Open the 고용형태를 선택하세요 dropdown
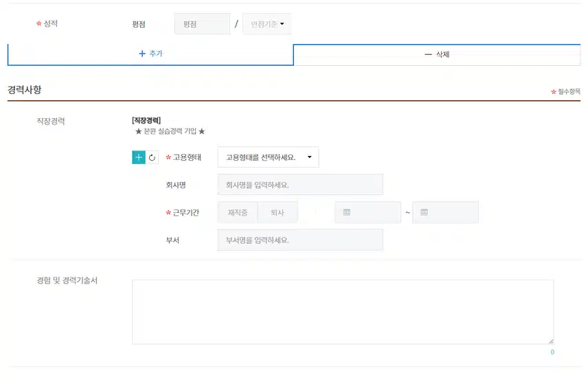This screenshot has height=373, width=588. pyautogui.click(x=268, y=157)
